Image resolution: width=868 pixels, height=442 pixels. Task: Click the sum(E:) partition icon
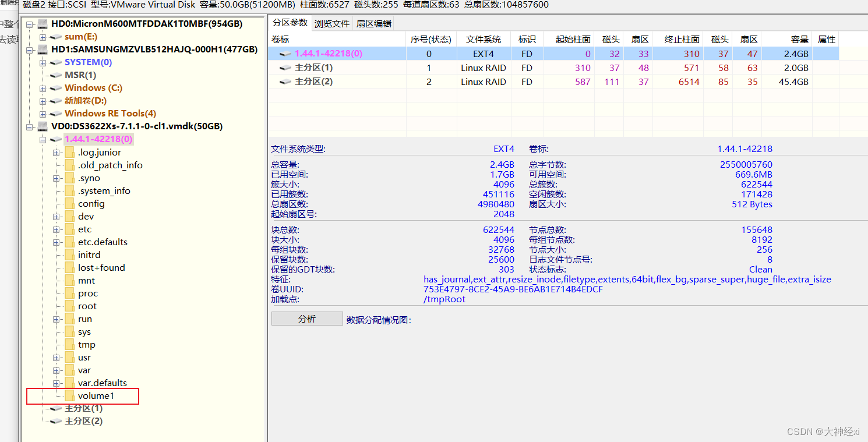pyautogui.click(x=56, y=37)
